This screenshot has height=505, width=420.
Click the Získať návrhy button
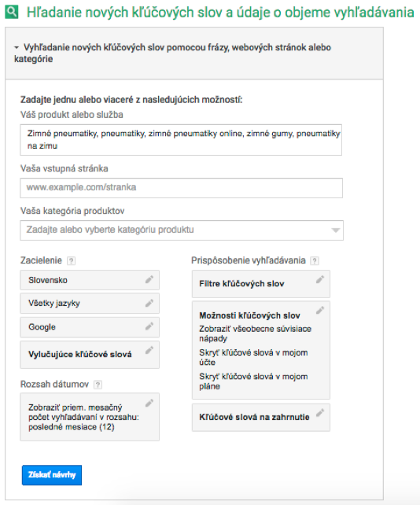click(x=52, y=475)
